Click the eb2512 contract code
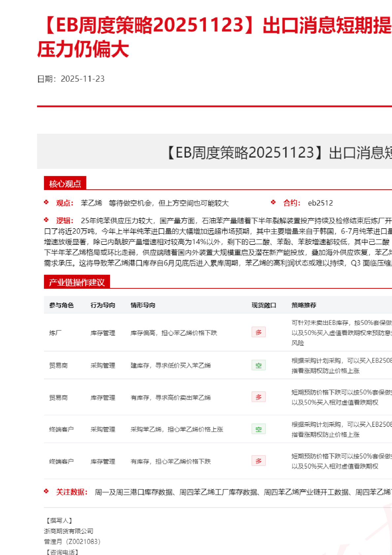Viewport: 392px width, 555px height. pos(320,203)
